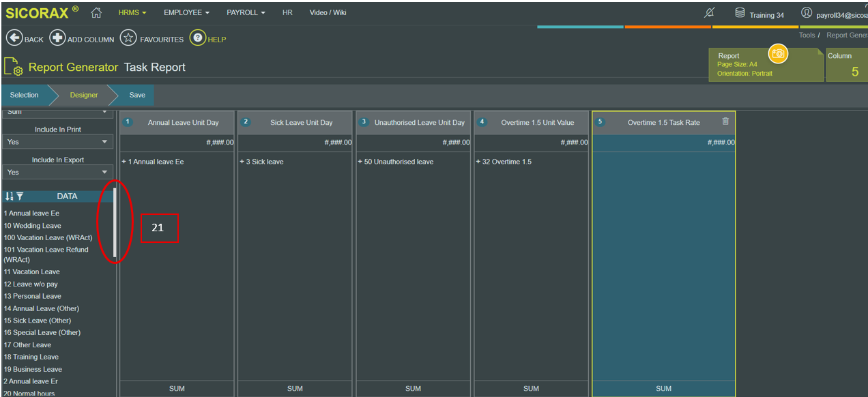Click the Add Column plus icon
Screen dimensions: 868x397
(x=57, y=38)
